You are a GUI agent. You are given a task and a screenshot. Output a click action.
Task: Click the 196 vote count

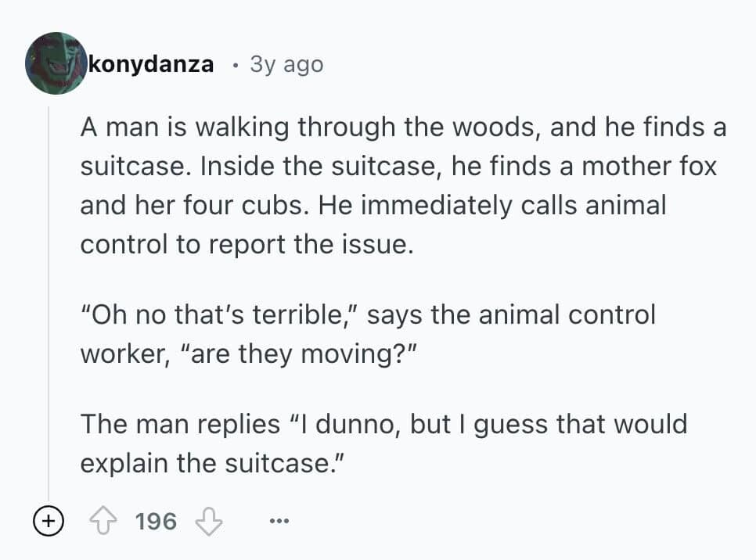point(157,521)
